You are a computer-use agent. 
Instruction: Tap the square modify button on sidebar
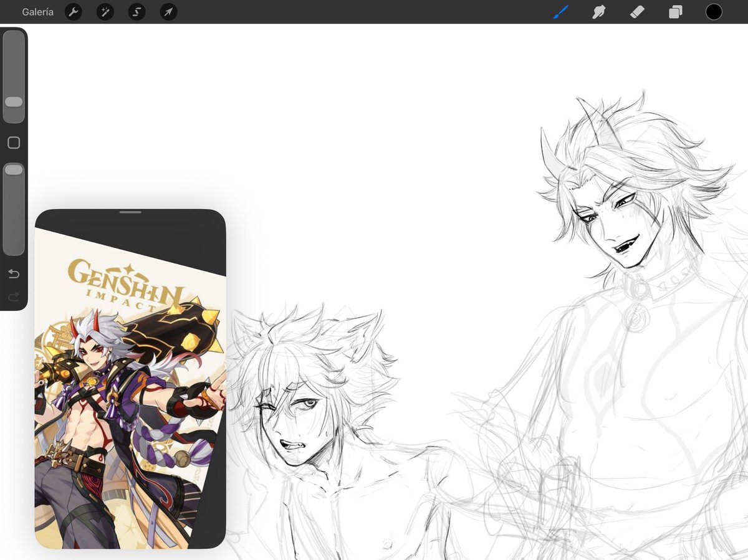[14, 143]
